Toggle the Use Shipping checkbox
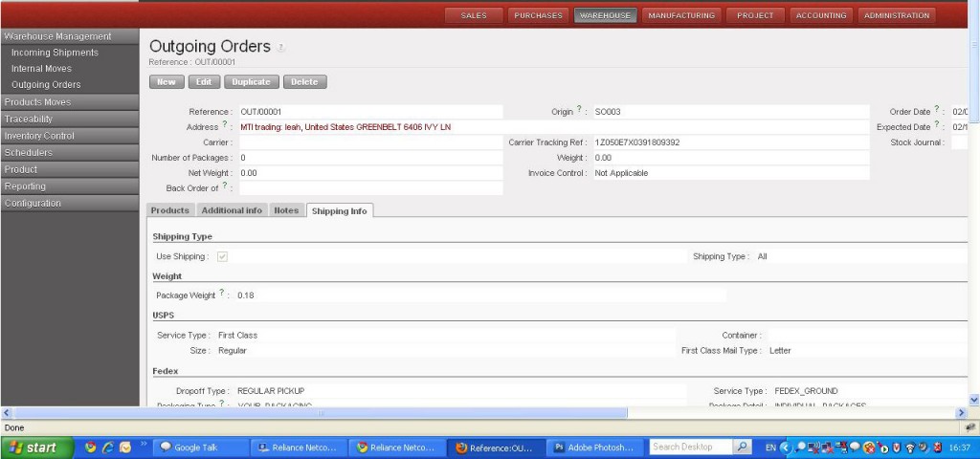 pos(222,256)
